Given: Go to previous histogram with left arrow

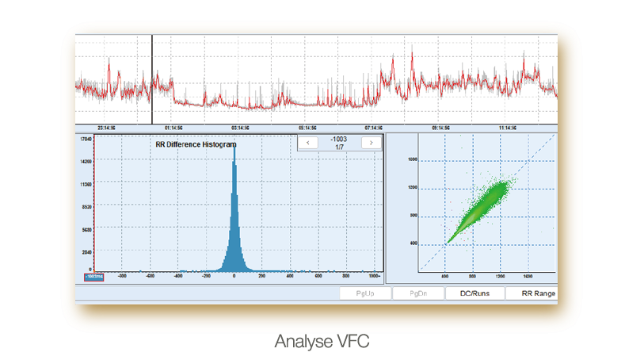Looking at the screenshot, I should 308,143.
